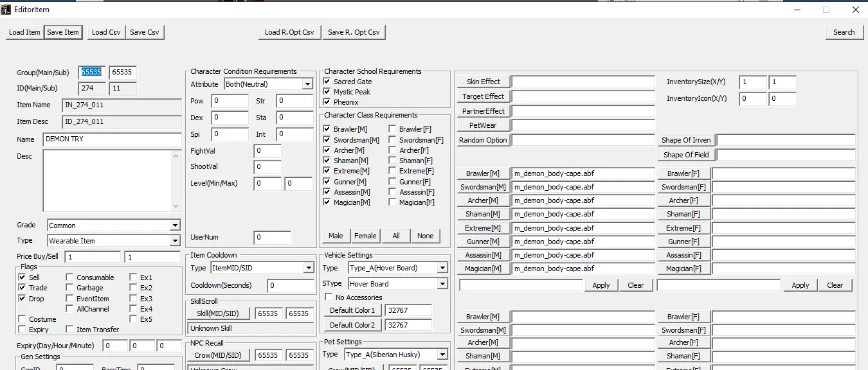Open the Attribute dropdown
Image resolution: width=868 pixels, height=370 pixels.
[x=307, y=84]
